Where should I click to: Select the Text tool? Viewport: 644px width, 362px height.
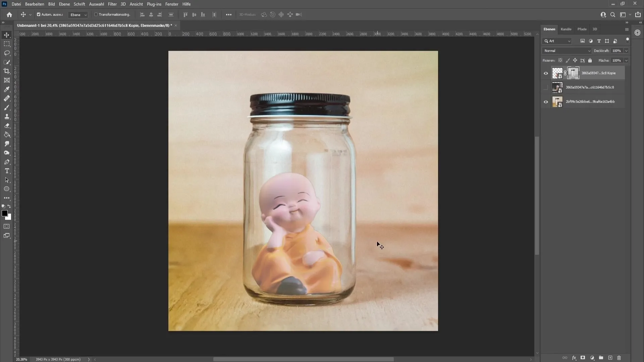tap(7, 171)
